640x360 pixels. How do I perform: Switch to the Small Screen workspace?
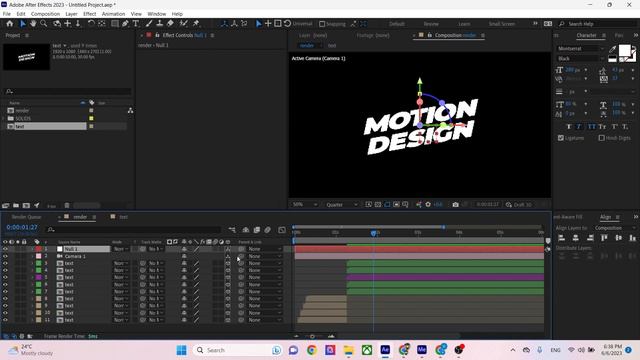[x=502, y=24]
